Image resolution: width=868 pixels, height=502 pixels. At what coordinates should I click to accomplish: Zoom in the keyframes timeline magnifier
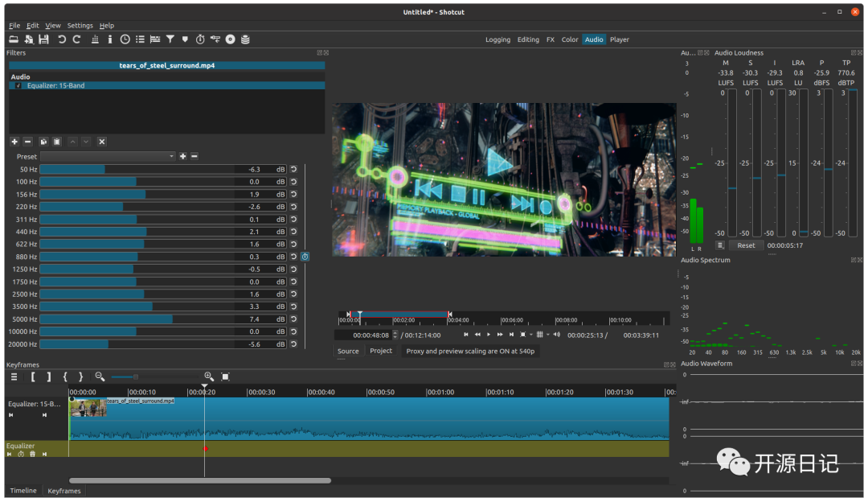tap(209, 376)
